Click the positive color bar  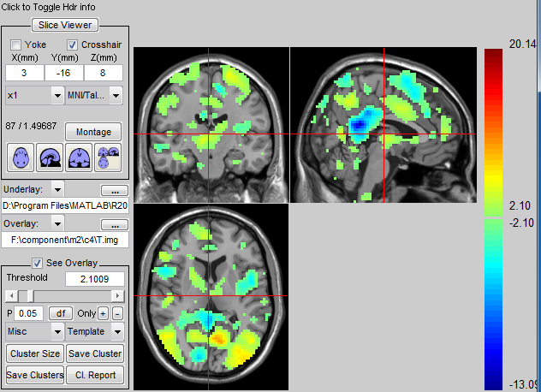(x=493, y=133)
